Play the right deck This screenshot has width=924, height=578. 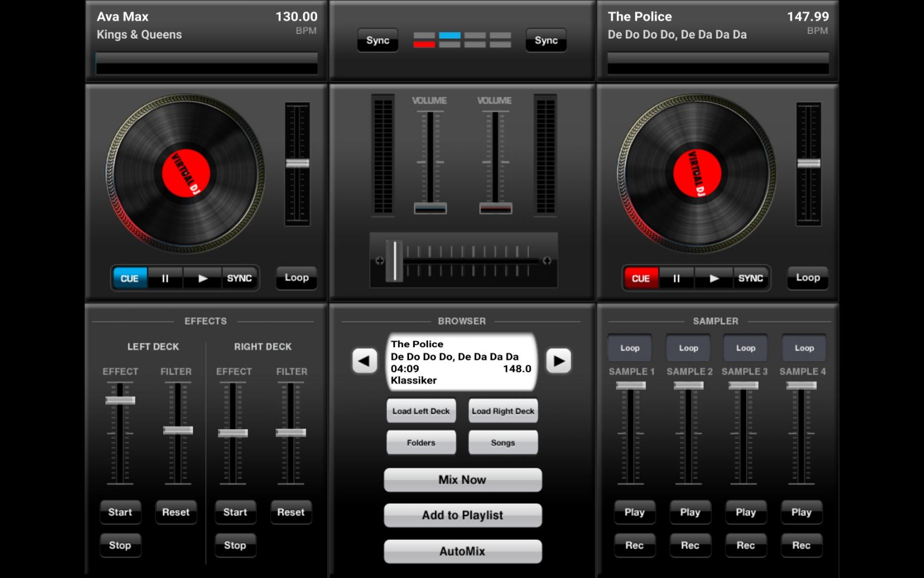(714, 278)
